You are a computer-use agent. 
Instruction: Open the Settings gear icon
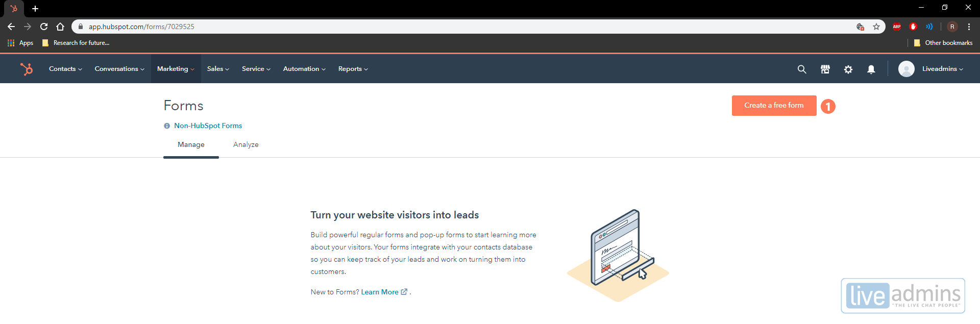(848, 69)
